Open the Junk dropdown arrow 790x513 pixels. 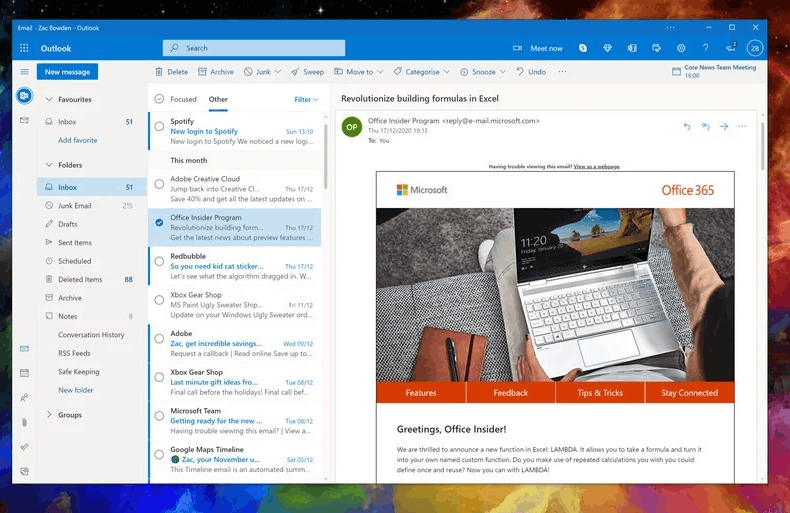(x=278, y=72)
